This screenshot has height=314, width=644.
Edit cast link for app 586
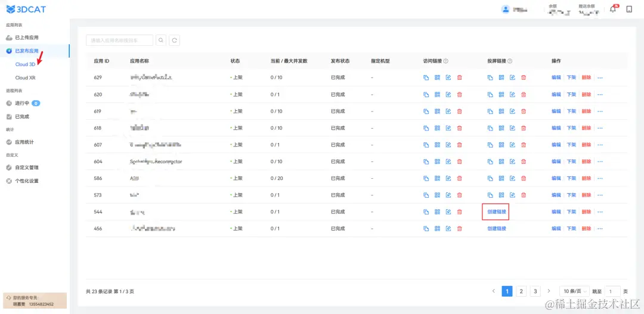513,178
